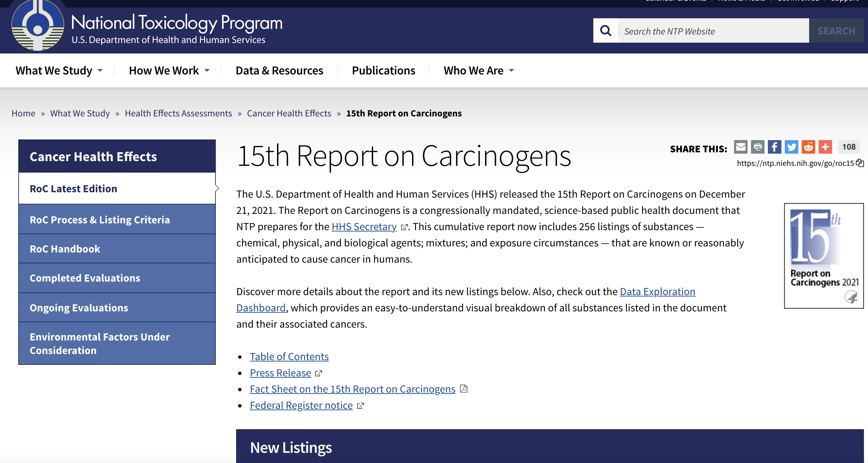
Task: Click the National Toxicology Program logo emblem
Action: [x=38, y=25]
